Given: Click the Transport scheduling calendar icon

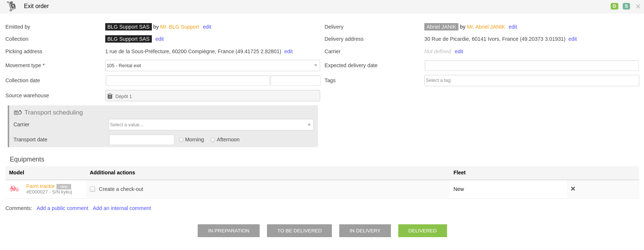Looking at the screenshot, I should click(x=18, y=113).
